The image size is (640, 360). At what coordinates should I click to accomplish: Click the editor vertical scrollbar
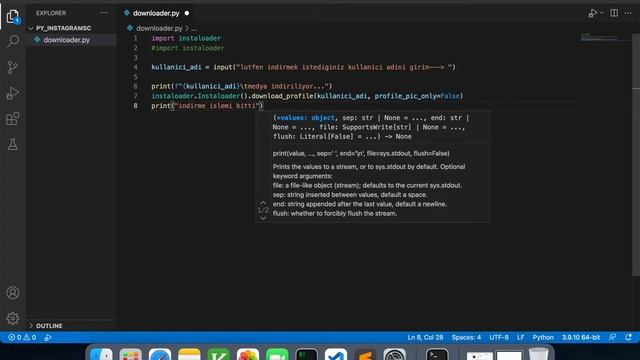click(x=636, y=155)
